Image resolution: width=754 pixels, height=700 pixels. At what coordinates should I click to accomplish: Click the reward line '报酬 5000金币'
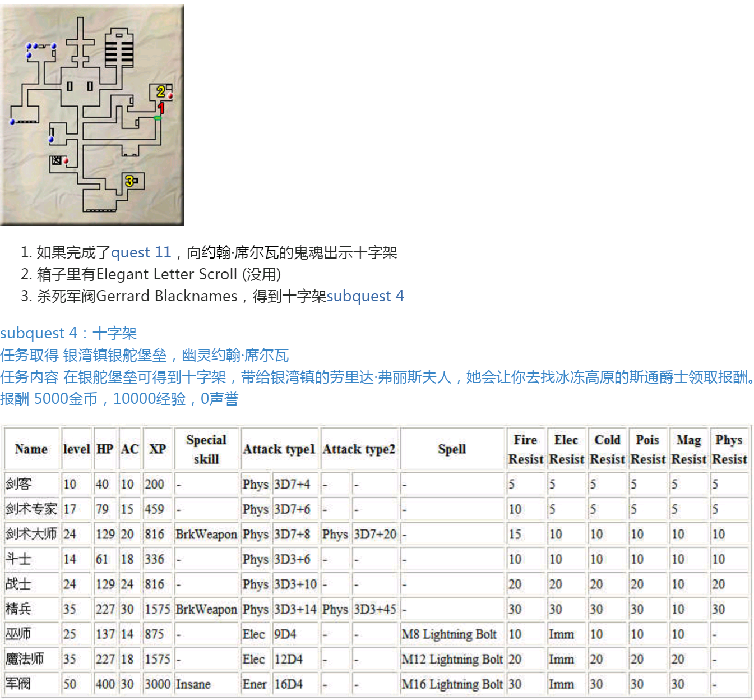point(119,399)
